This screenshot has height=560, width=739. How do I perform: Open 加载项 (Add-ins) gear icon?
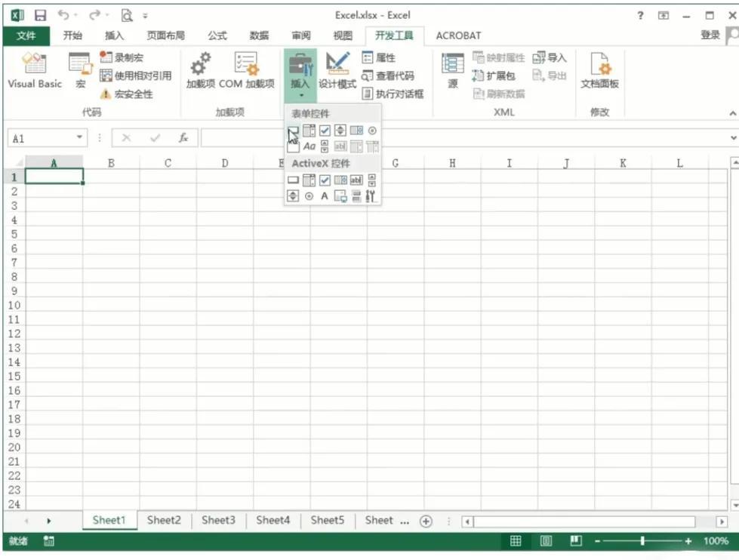(201, 71)
